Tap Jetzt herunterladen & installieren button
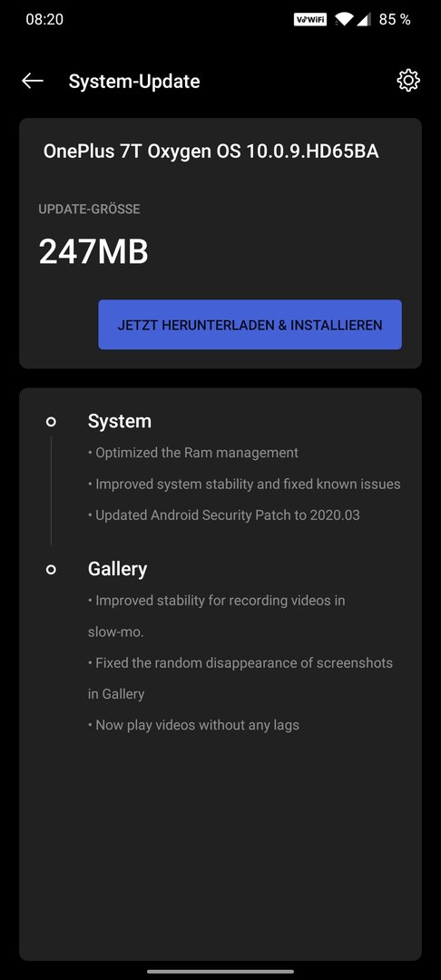 (250, 325)
